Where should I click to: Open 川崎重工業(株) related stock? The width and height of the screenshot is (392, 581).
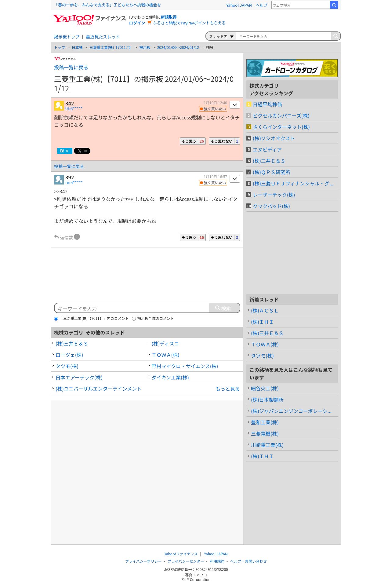(x=267, y=445)
